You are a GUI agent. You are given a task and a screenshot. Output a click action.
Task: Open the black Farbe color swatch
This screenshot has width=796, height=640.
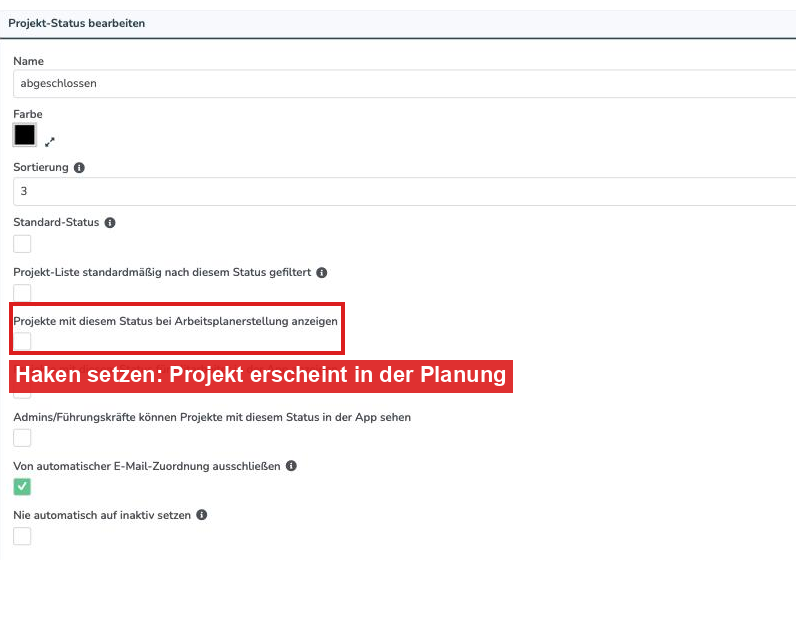tap(24, 135)
